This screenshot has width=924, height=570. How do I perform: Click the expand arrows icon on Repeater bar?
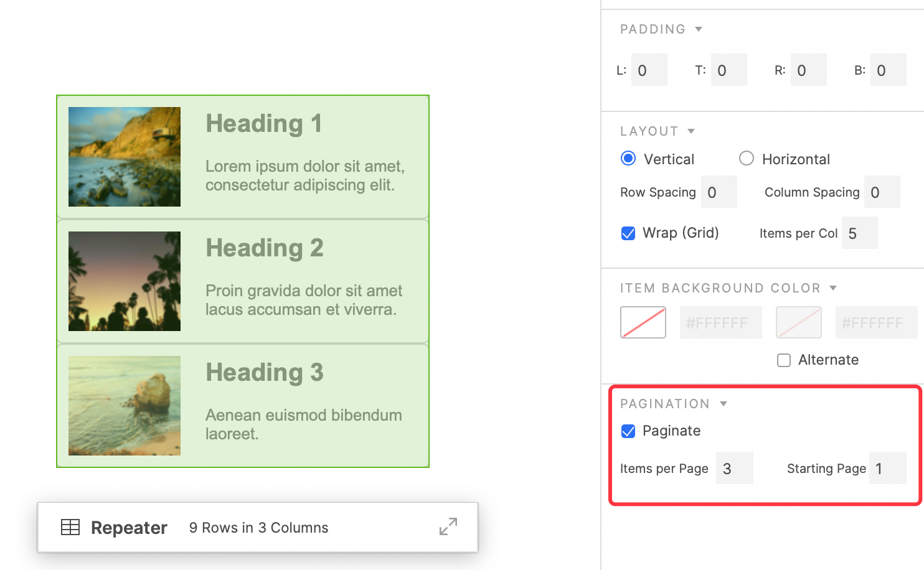[x=448, y=526]
